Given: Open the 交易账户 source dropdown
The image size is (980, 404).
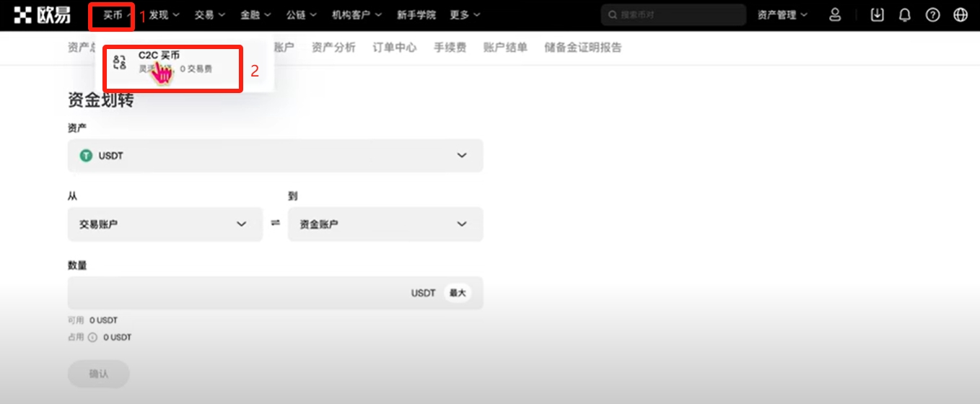Looking at the screenshot, I should (x=165, y=224).
